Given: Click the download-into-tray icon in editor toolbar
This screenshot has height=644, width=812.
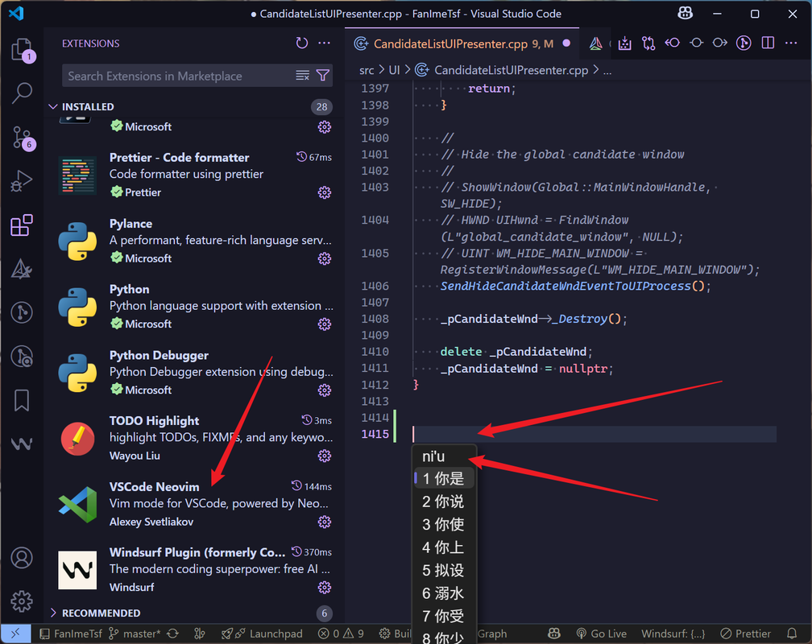Looking at the screenshot, I should tap(625, 43).
